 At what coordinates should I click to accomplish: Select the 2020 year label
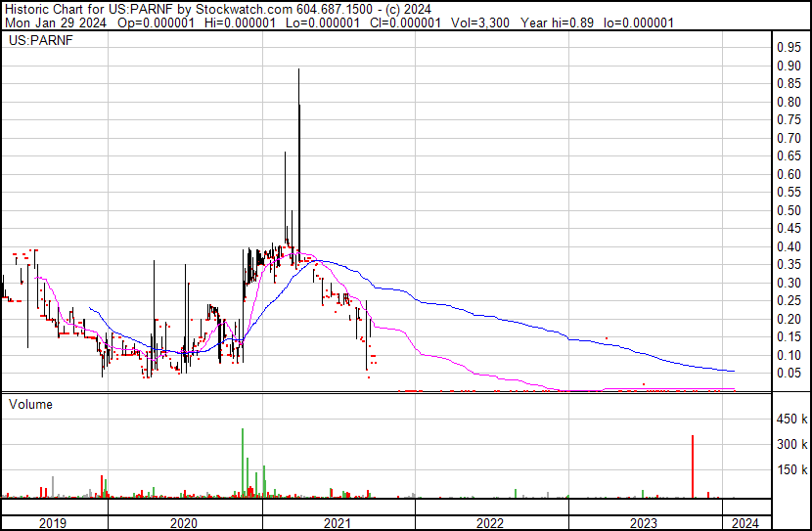184,523
